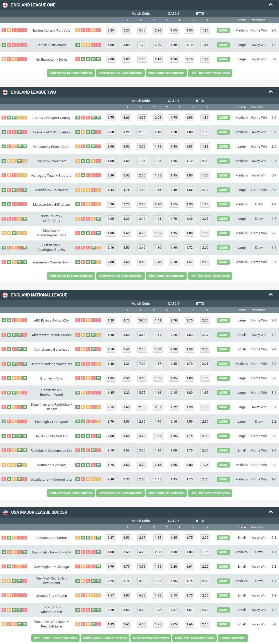The width and height of the screenshot is (279, 644).
Task: Select draw odds 3.80 for Carlisle v Stevenage
Action: (127, 45)
